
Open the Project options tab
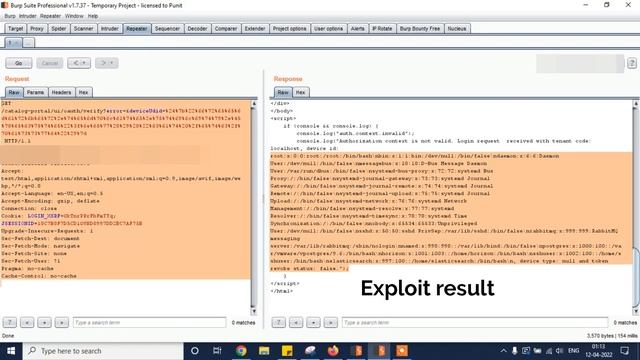click(289, 29)
